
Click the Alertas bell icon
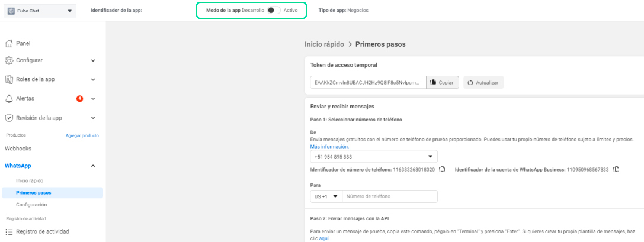click(x=9, y=98)
